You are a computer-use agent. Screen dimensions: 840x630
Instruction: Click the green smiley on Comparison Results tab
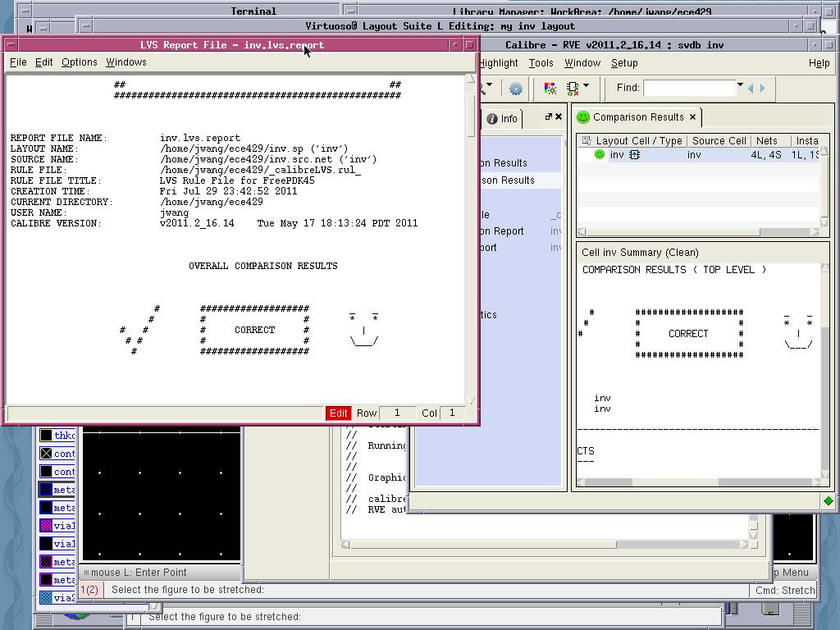[583, 116]
